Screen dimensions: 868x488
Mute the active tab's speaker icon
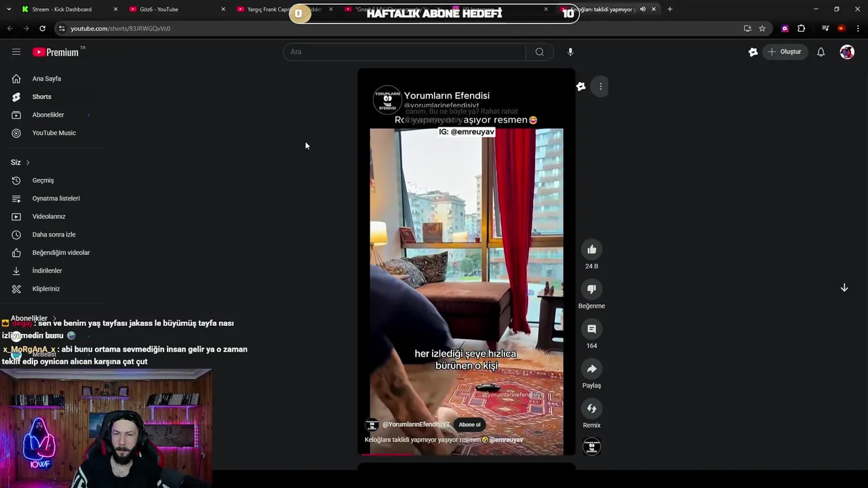coord(643,9)
